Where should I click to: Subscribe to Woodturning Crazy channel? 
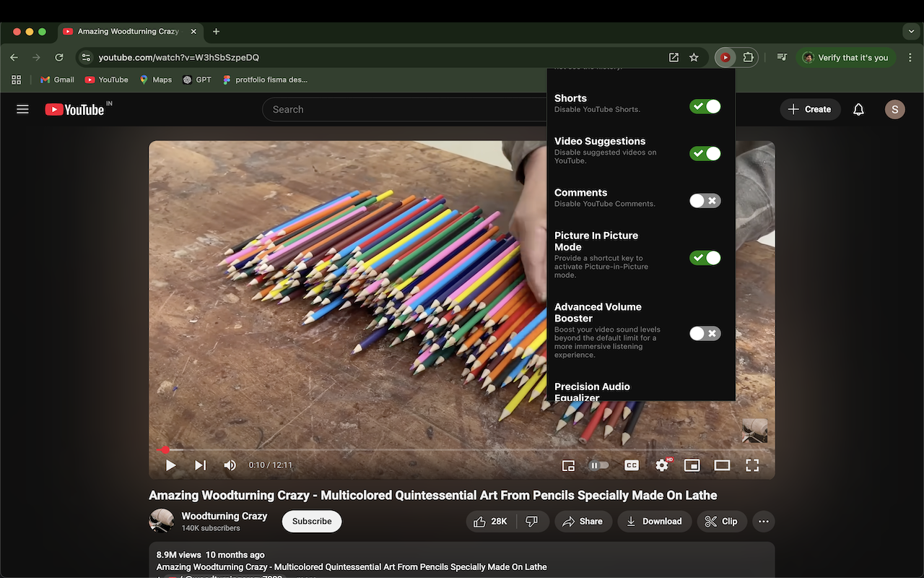(x=311, y=521)
